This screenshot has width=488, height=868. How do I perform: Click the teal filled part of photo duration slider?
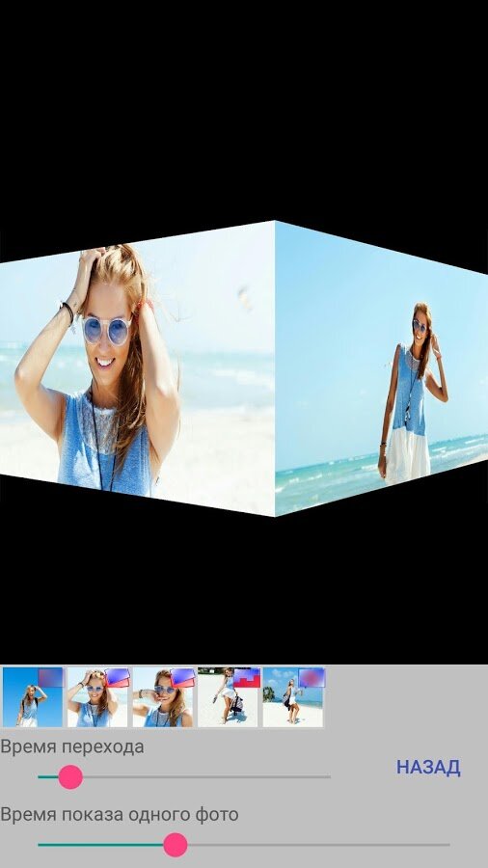(100, 845)
